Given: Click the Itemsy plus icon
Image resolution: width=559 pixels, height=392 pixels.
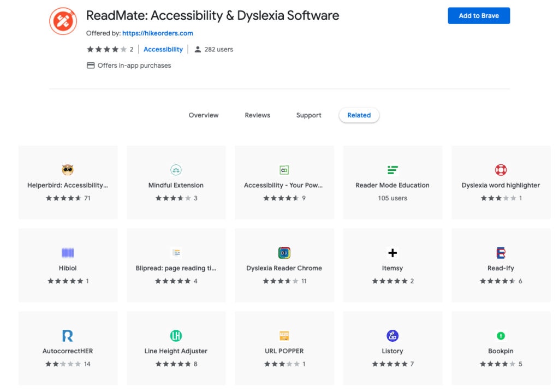Looking at the screenshot, I should pos(393,253).
